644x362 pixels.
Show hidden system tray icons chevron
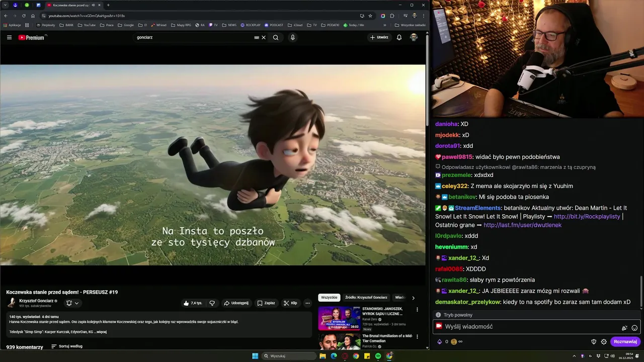pos(575,356)
